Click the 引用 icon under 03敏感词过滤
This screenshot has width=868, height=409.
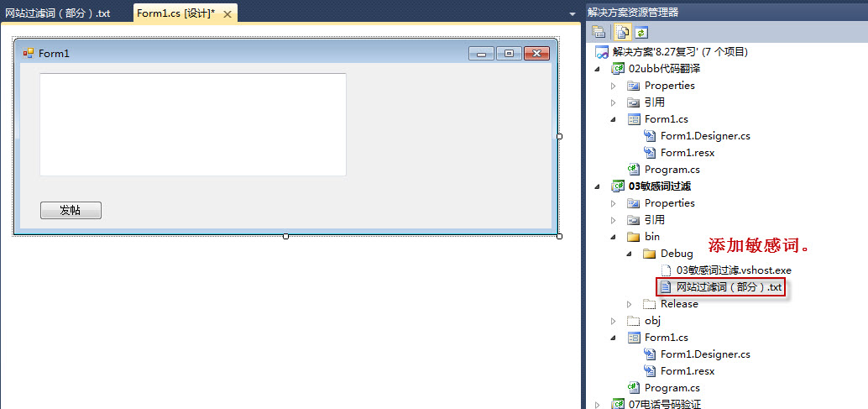coord(633,220)
